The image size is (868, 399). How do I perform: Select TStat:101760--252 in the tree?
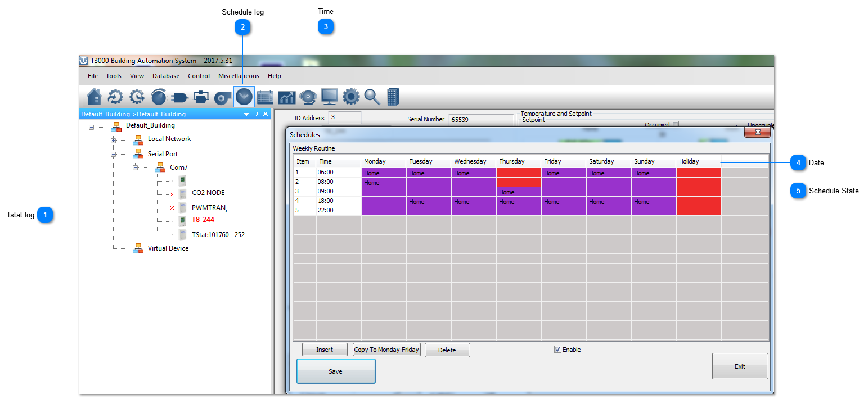pos(218,235)
